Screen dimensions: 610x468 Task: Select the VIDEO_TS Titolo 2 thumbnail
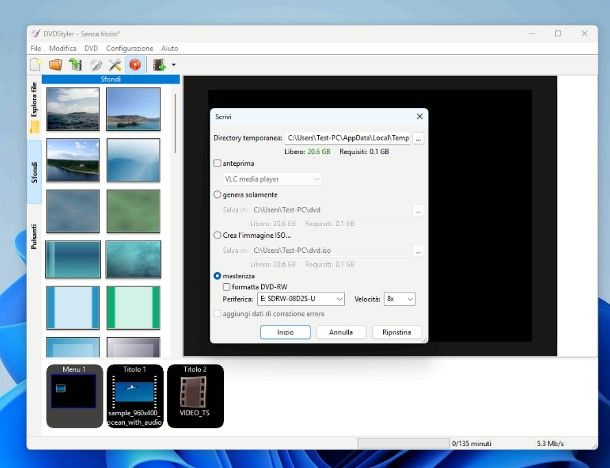click(195, 395)
